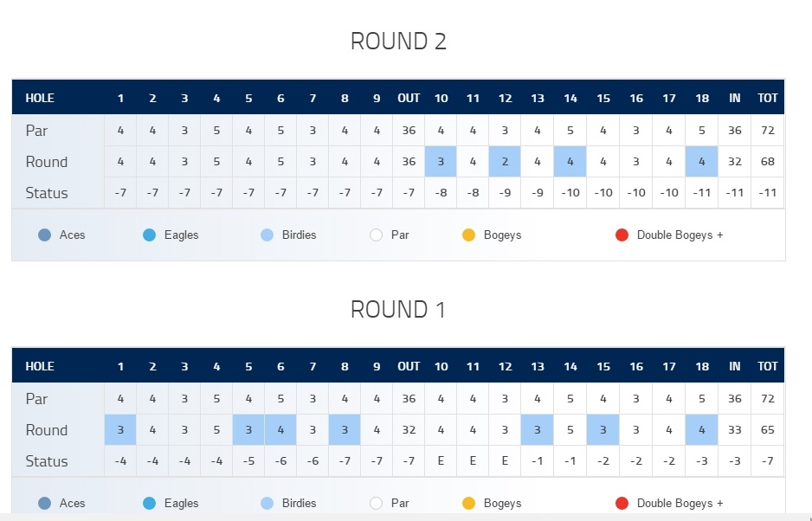Viewport: 812px width, 521px height.
Task: Click the Birdies legend circle in Round 2
Action: 267,235
